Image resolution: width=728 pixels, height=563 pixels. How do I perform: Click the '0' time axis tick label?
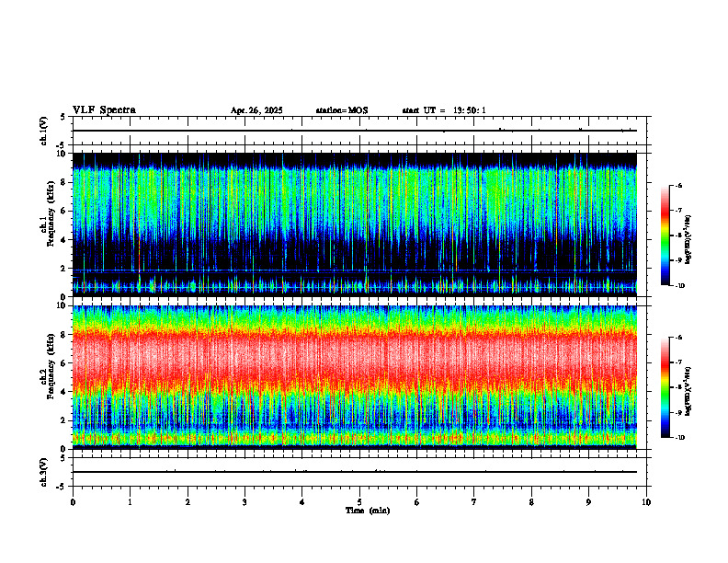[x=73, y=502]
